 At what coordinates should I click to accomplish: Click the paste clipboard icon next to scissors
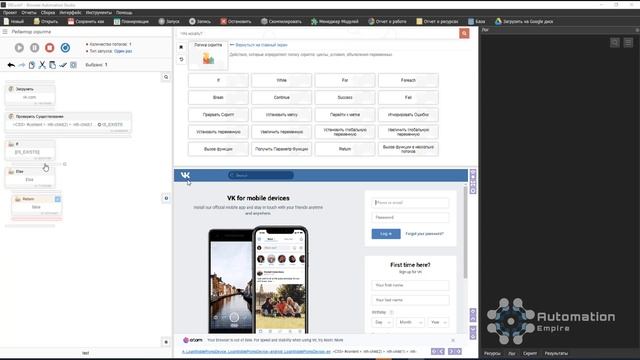(52, 65)
